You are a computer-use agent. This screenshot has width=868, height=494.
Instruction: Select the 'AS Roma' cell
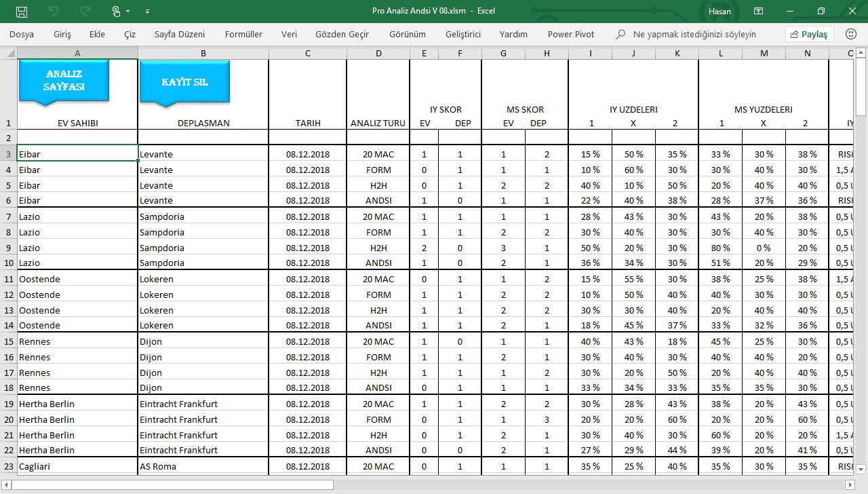coord(203,466)
